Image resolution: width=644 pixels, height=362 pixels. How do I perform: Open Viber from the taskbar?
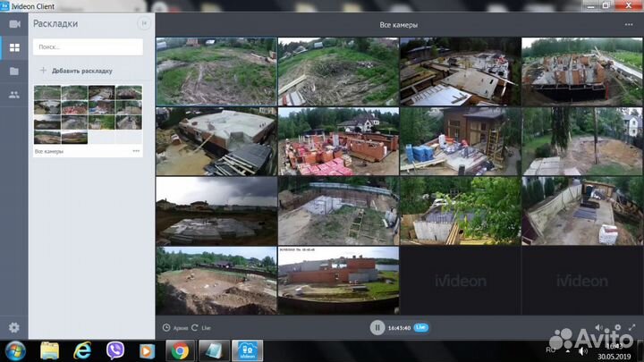[x=114, y=349]
